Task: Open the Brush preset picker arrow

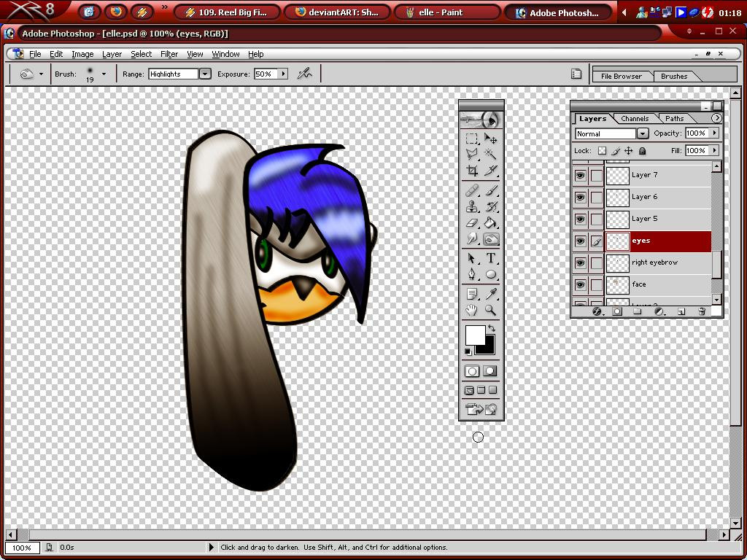Action: pos(104,74)
